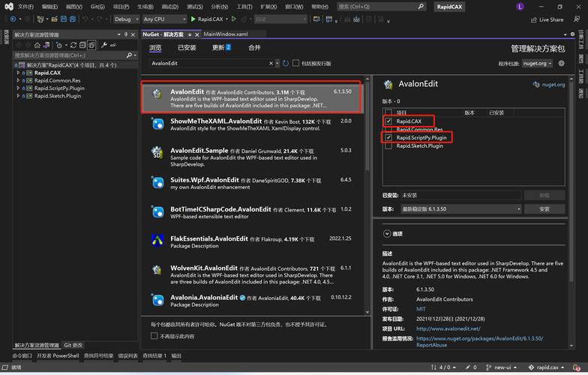Click the notifications bell in status bar
588x375 pixels.
pos(576,367)
